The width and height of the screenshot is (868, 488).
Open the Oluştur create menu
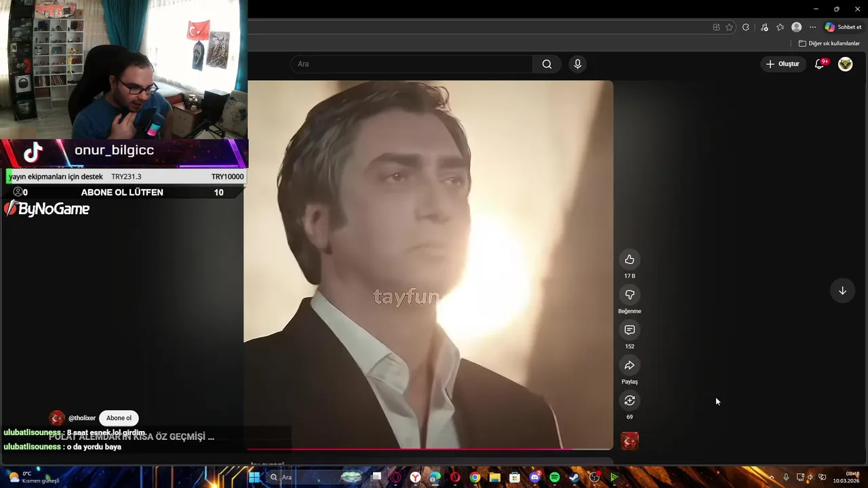(783, 64)
